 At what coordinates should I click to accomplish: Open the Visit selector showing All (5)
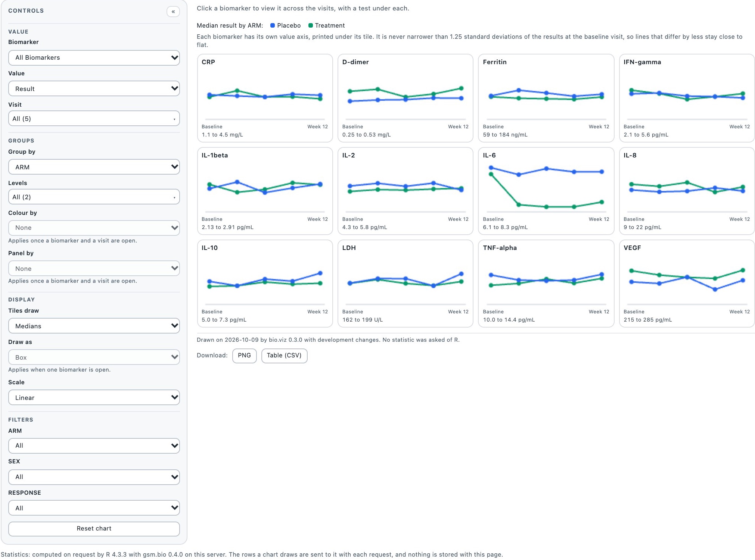(94, 119)
